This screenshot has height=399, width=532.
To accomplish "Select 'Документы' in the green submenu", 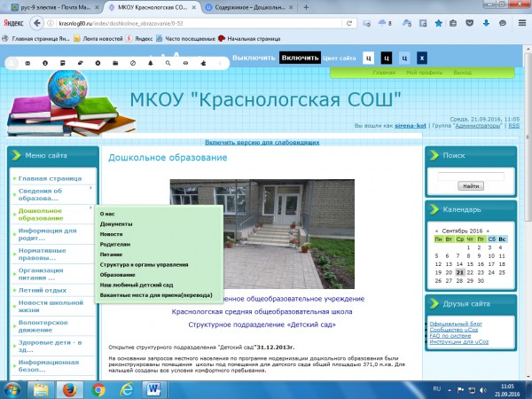I will tap(116, 224).
